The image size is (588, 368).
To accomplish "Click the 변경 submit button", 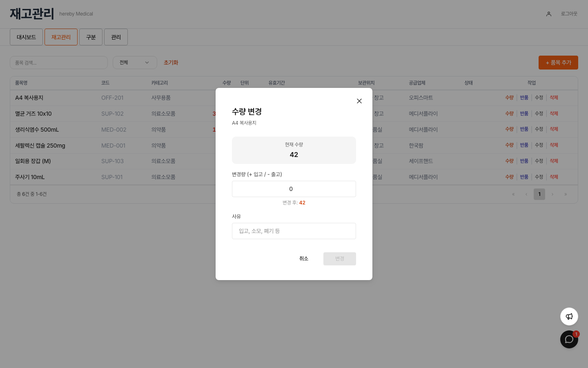I will [x=340, y=259].
